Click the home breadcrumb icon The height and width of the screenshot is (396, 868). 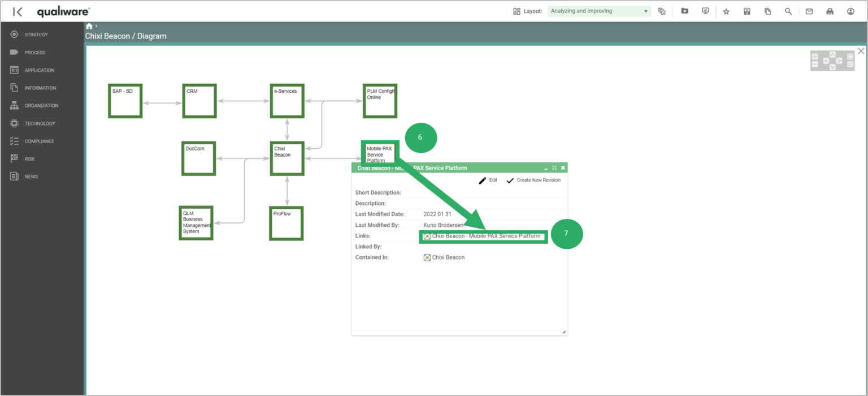pyautogui.click(x=88, y=25)
